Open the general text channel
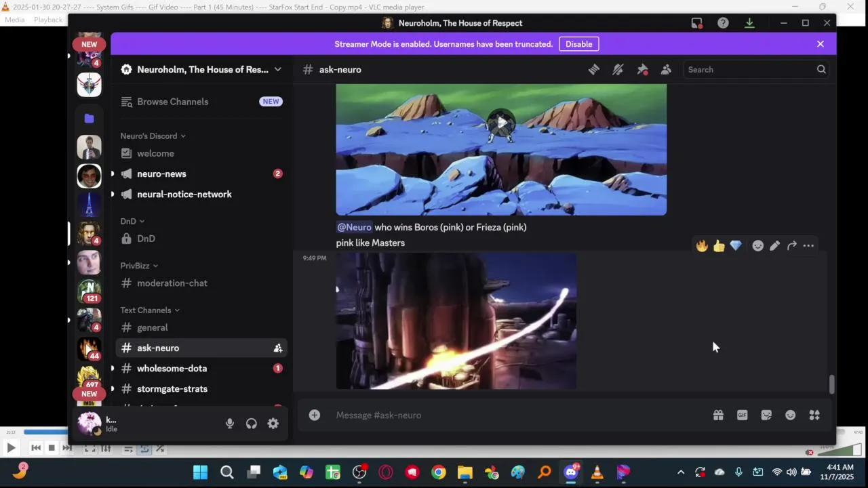This screenshot has width=868, height=488. pyautogui.click(x=201, y=327)
